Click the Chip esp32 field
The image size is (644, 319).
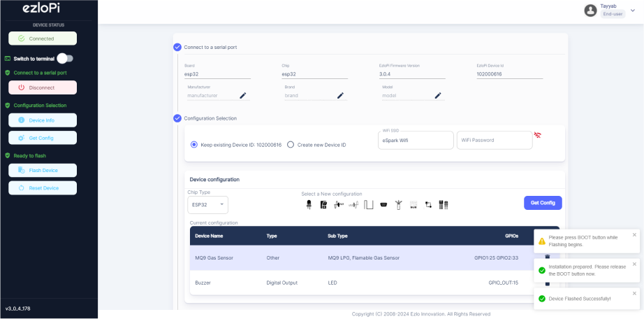[314, 74]
